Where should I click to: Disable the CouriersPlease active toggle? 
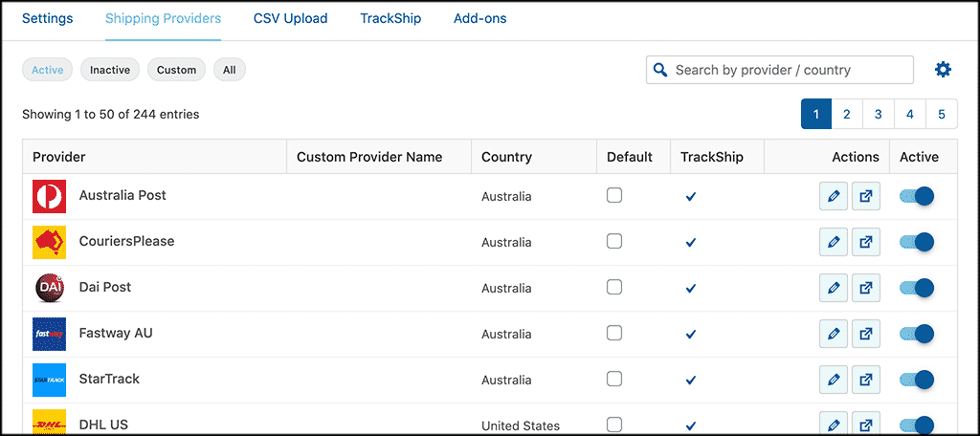click(x=917, y=242)
